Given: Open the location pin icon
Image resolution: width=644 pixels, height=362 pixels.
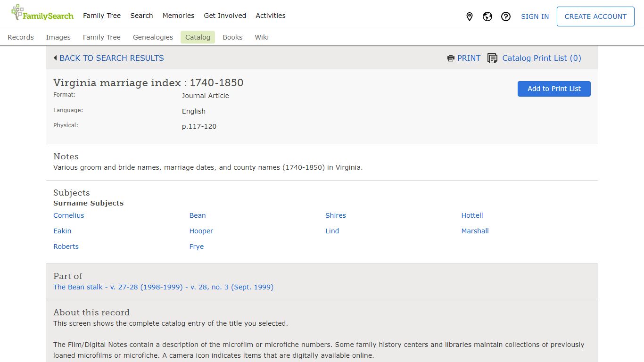Looking at the screenshot, I should [x=470, y=16].
